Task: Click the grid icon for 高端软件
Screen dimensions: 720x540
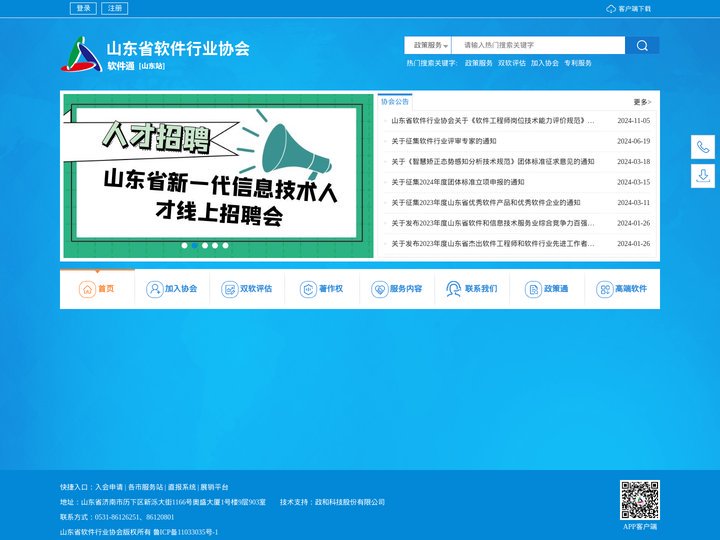Action: [604, 289]
